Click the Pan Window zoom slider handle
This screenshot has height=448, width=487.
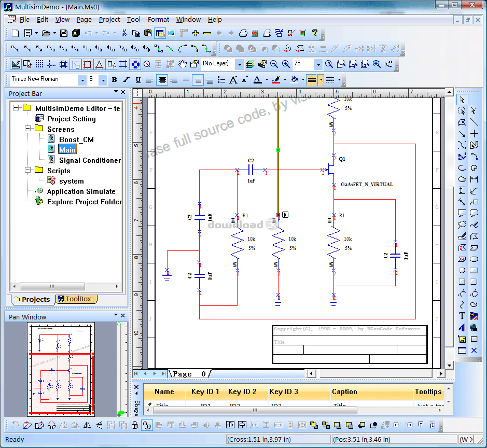pyautogui.click(x=120, y=413)
